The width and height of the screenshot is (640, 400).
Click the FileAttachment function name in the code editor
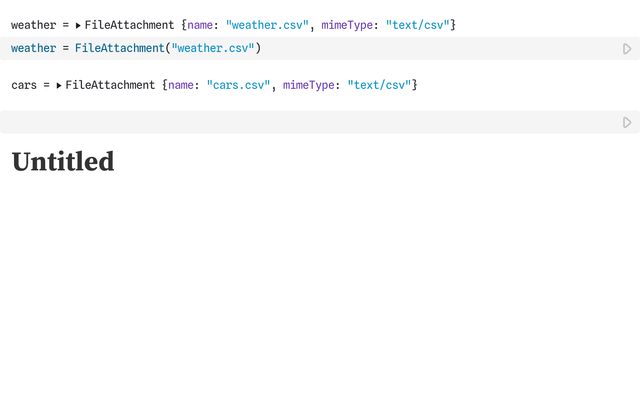120,48
